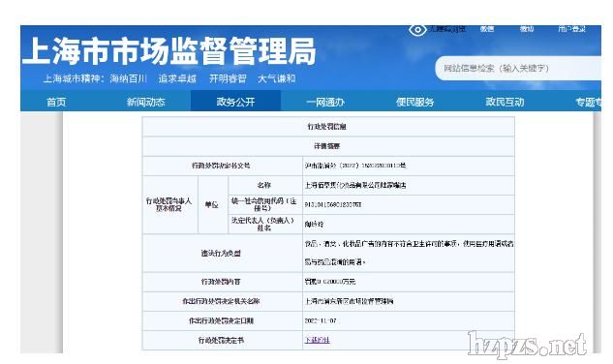This screenshot has width=613, height=364.
Task: Click the unified social credit code value
Action: [x=333, y=204]
